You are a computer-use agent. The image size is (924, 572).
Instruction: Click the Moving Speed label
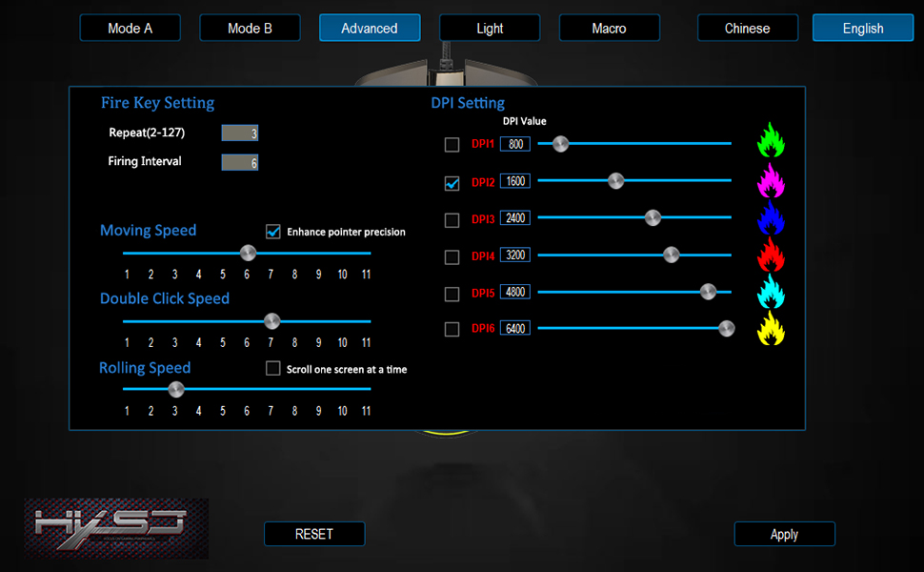point(148,231)
